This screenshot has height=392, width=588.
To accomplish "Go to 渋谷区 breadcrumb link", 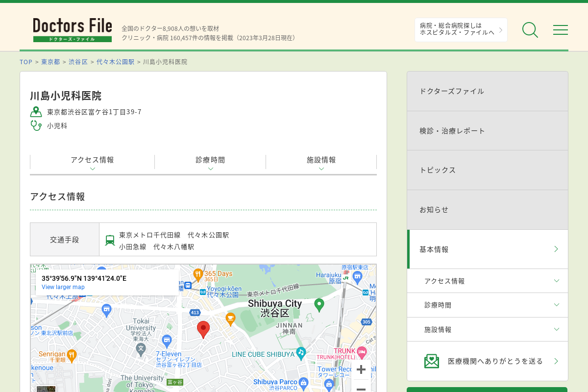I will (78, 62).
